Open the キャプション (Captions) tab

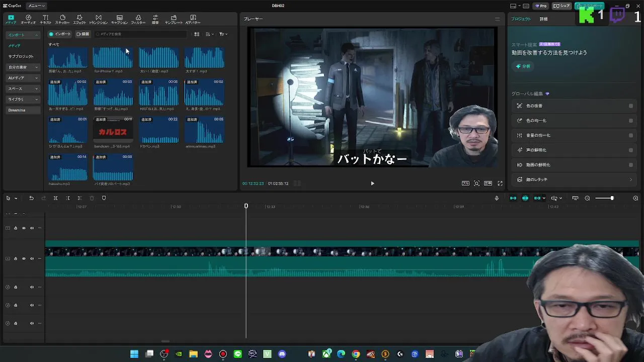point(119,20)
